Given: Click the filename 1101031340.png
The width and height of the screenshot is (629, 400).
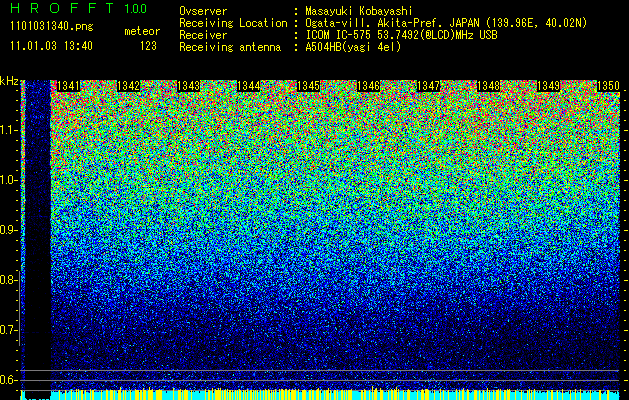Looking at the screenshot, I should 52,27.
